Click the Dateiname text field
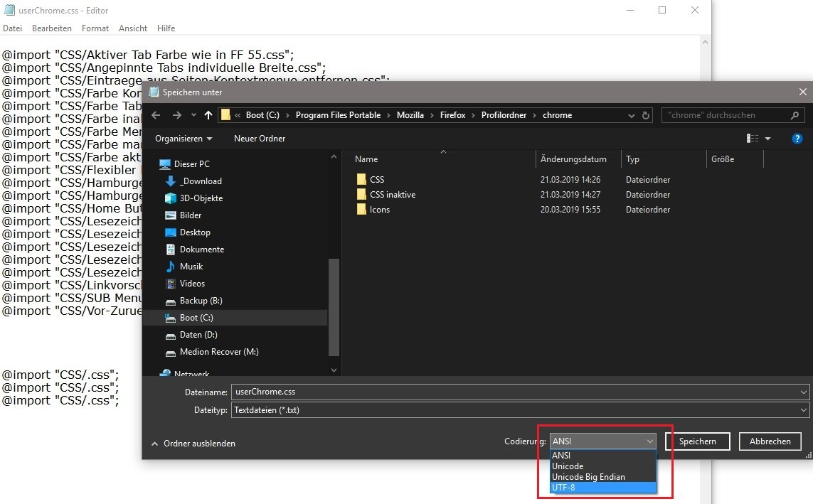This screenshot has width=813, height=504. point(512,392)
